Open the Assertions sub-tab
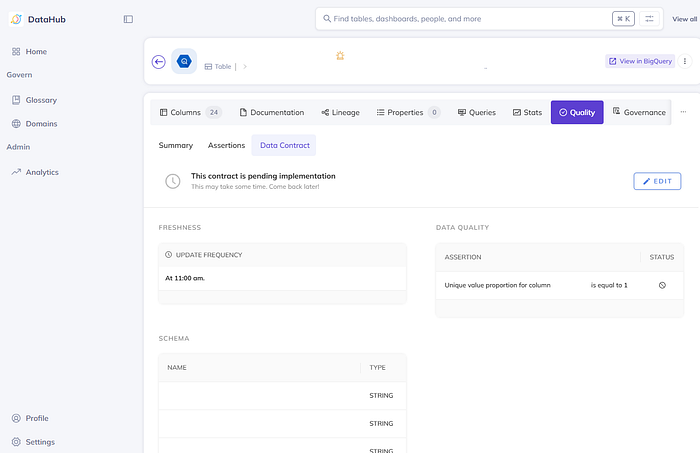 coord(226,145)
